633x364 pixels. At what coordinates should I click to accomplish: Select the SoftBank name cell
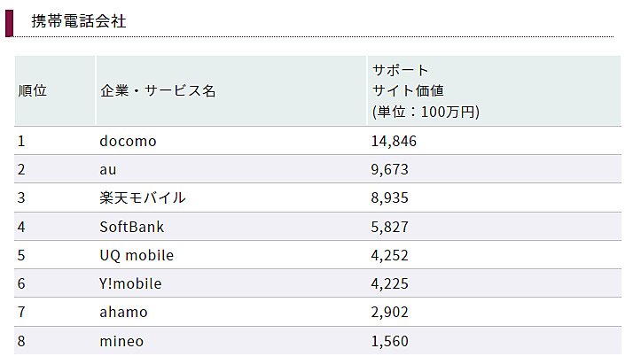(x=132, y=227)
